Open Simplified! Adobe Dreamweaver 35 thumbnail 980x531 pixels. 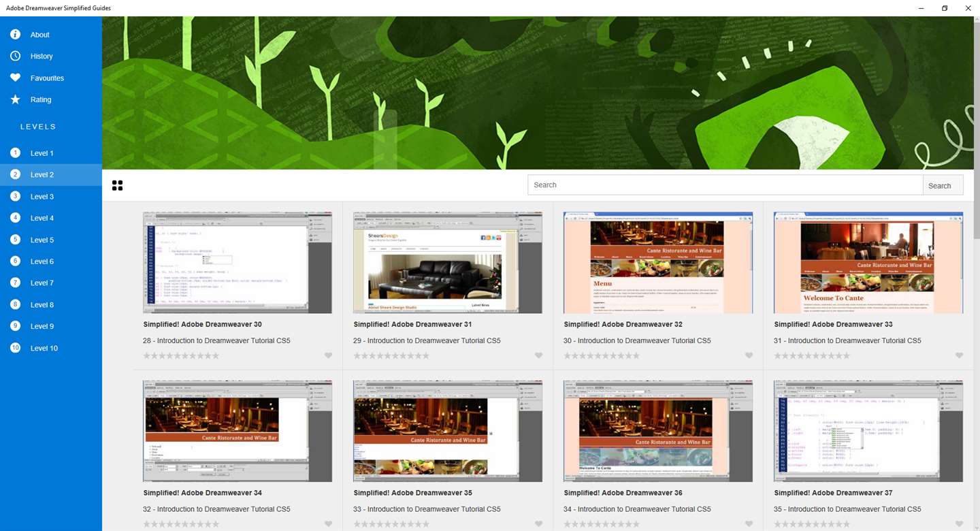[x=448, y=432]
